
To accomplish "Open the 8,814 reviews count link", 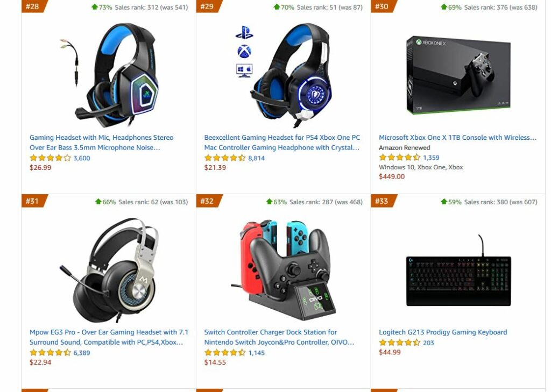I will [x=257, y=158].
